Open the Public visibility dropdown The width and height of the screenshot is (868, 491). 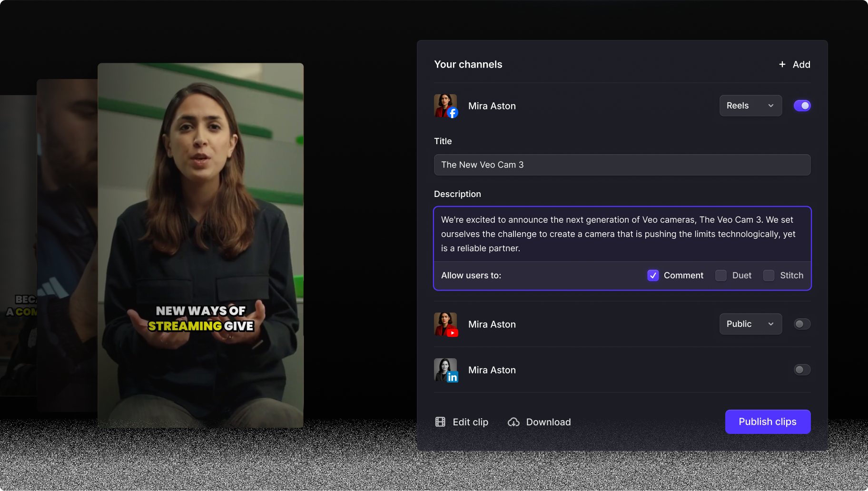750,324
